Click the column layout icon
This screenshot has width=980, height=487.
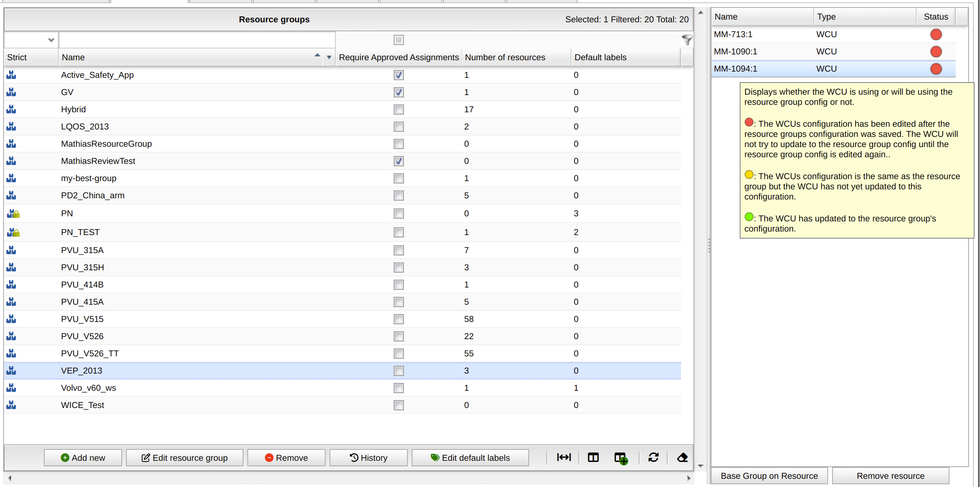pos(593,457)
